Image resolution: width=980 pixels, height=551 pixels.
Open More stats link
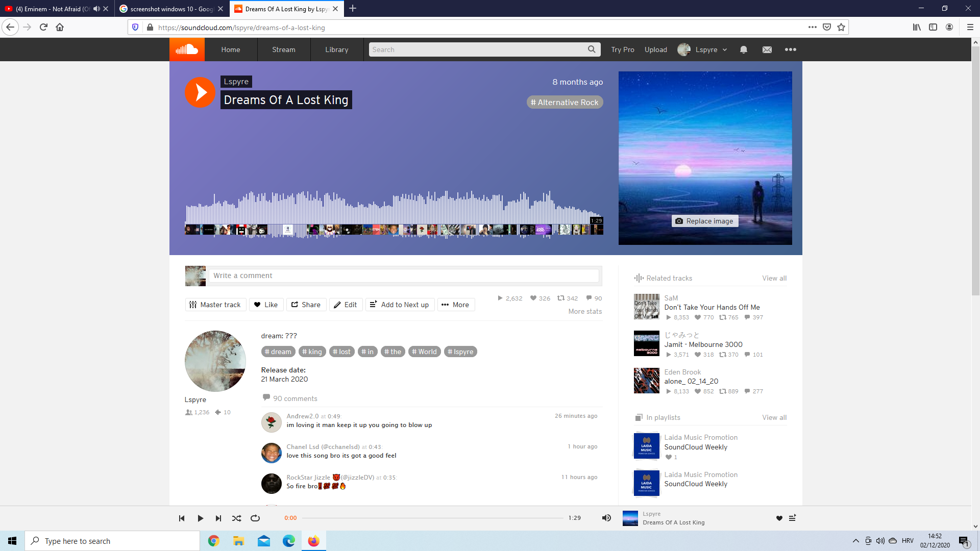coord(585,312)
